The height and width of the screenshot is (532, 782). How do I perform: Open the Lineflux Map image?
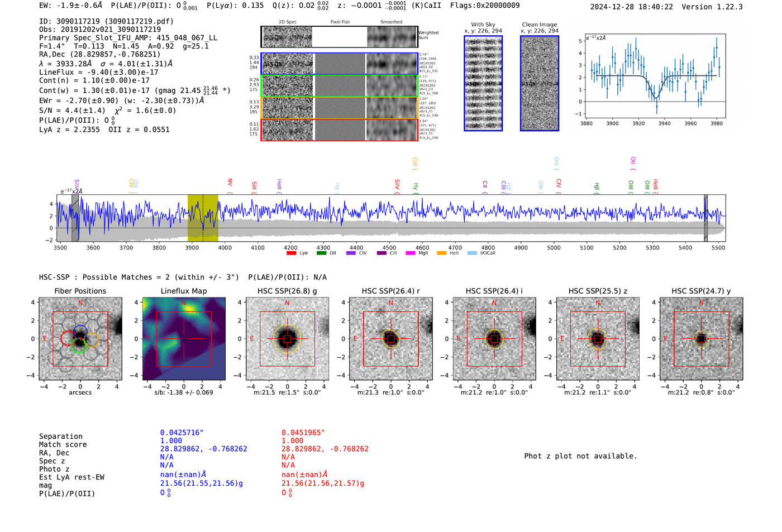click(x=184, y=339)
